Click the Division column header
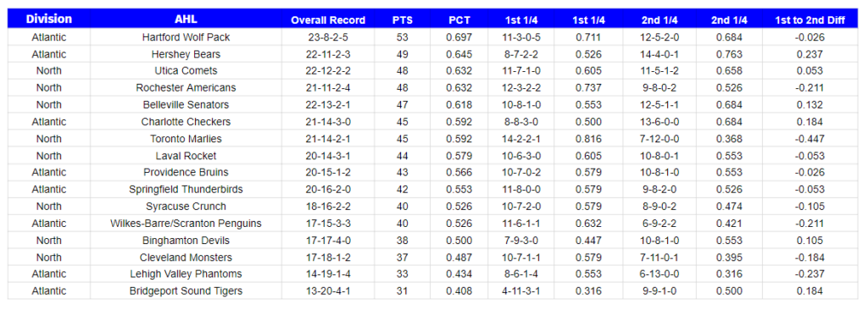The height and width of the screenshot is (310, 868). 49,19
